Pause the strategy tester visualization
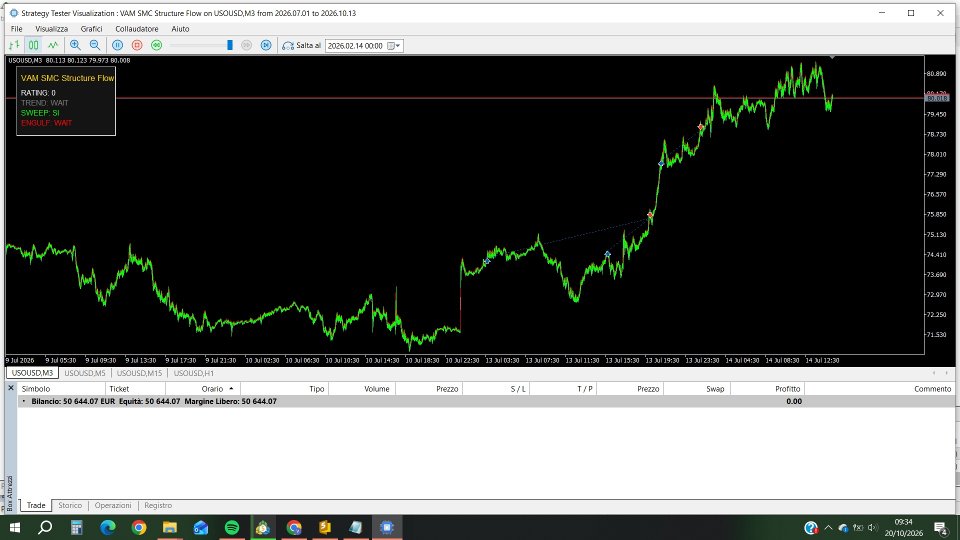 (x=118, y=45)
